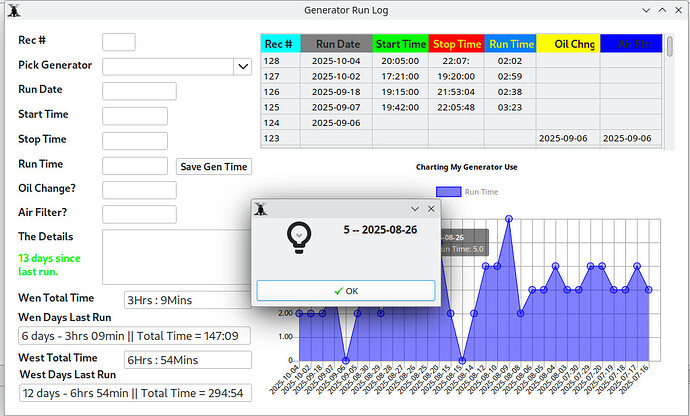
Task: Select the Start Time column header
Action: [x=400, y=44]
